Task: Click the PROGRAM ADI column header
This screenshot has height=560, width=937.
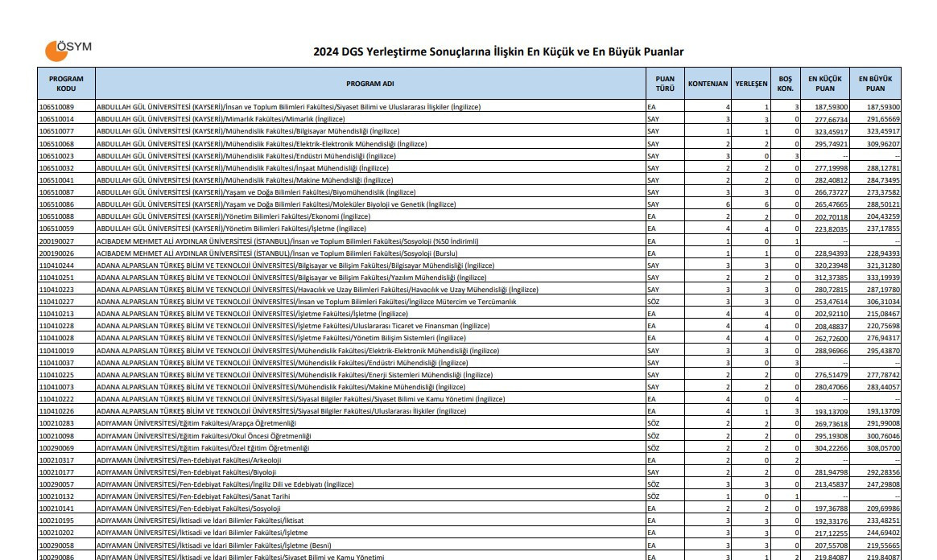Action: 370,83
